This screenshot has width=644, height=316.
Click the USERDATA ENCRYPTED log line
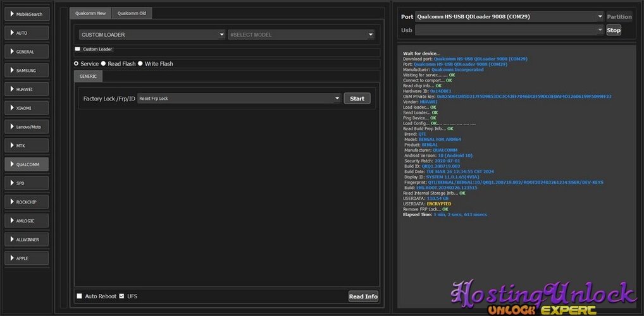pyautogui.click(x=427, y=204)
